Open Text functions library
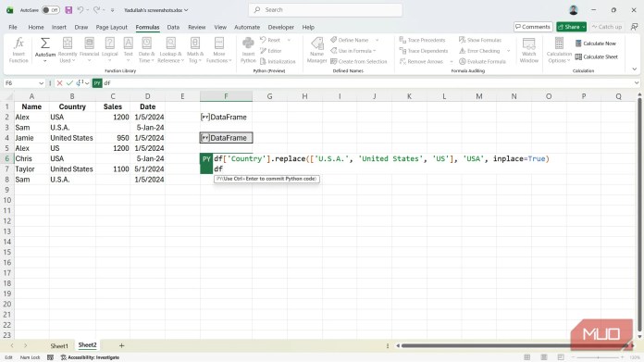644x362 pixels. point(128,50)
